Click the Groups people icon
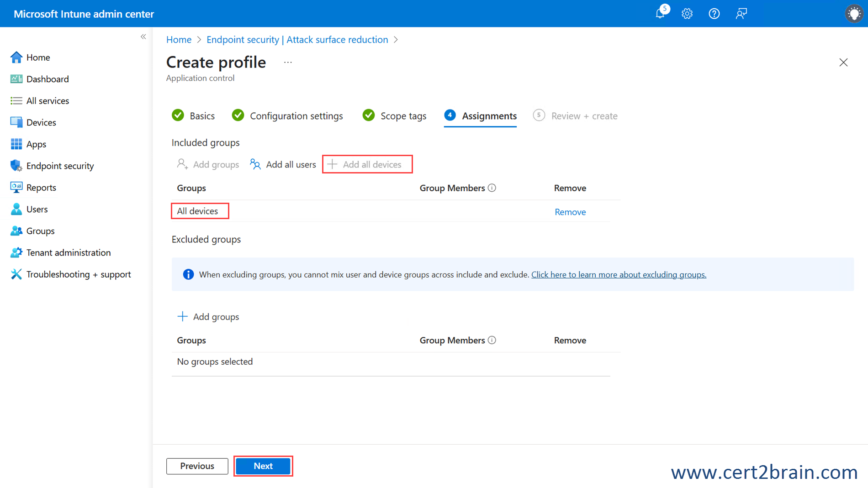This screenshot has width=868, height=488. click(16, 231)
